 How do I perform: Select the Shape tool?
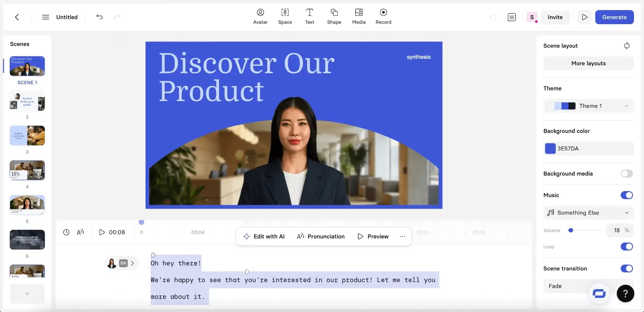point(334,17)
